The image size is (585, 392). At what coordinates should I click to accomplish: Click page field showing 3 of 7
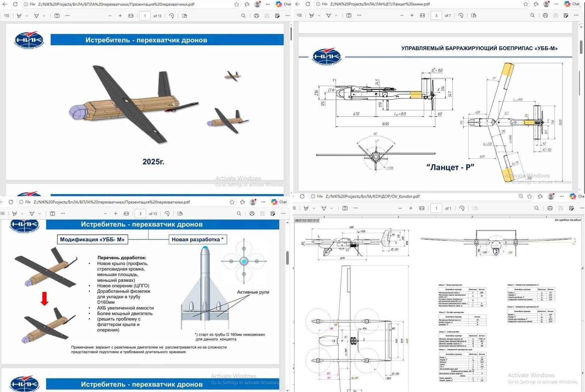coord(436,15)
